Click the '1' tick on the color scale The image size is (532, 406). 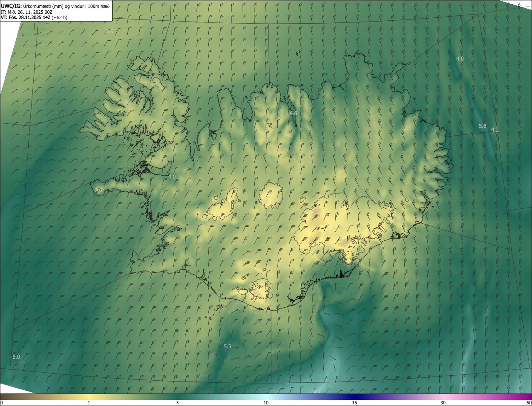(89, 403)
